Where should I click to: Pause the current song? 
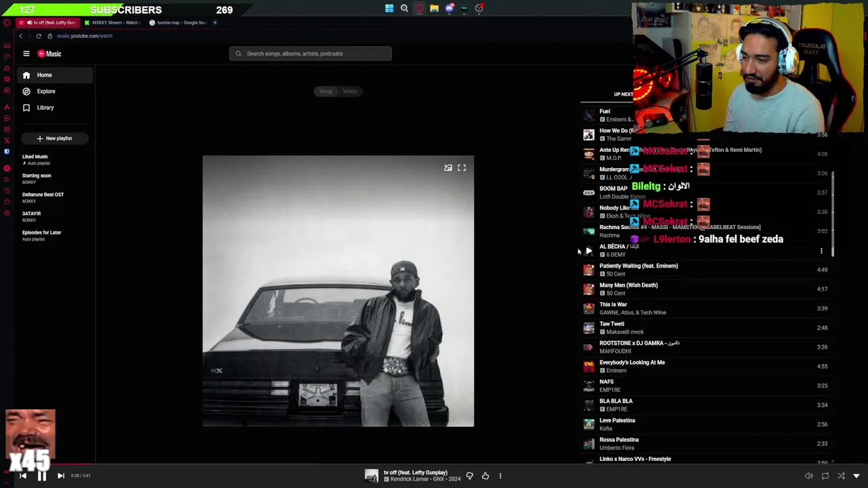(41, 476)
